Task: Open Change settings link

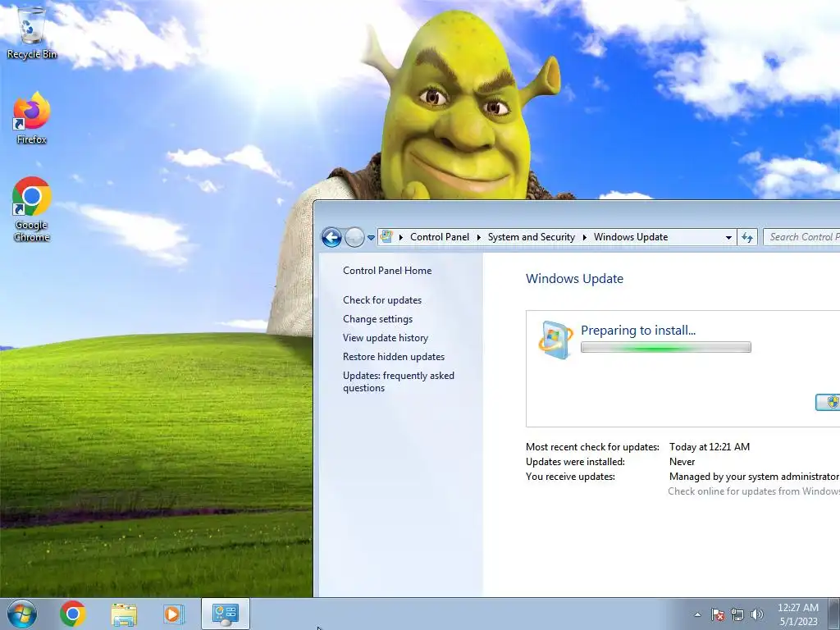Action: (x=377, y=319)
